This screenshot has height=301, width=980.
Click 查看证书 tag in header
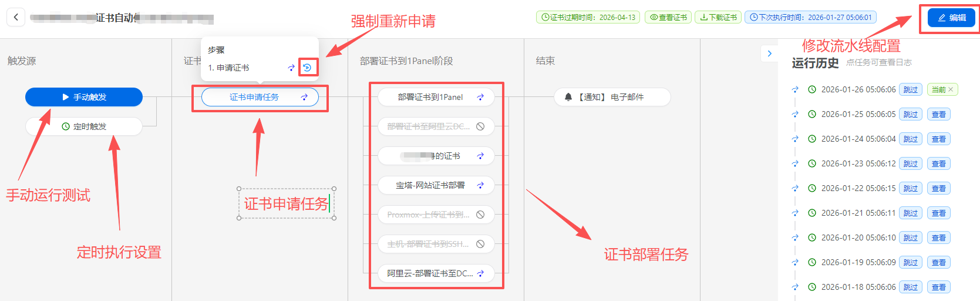(x=668, y=17)
